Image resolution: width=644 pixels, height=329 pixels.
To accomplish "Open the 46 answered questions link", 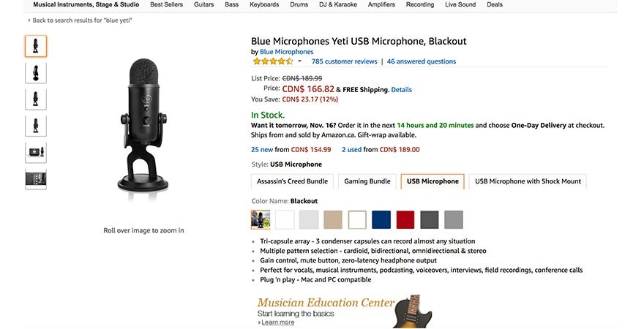I will point(421,61).
